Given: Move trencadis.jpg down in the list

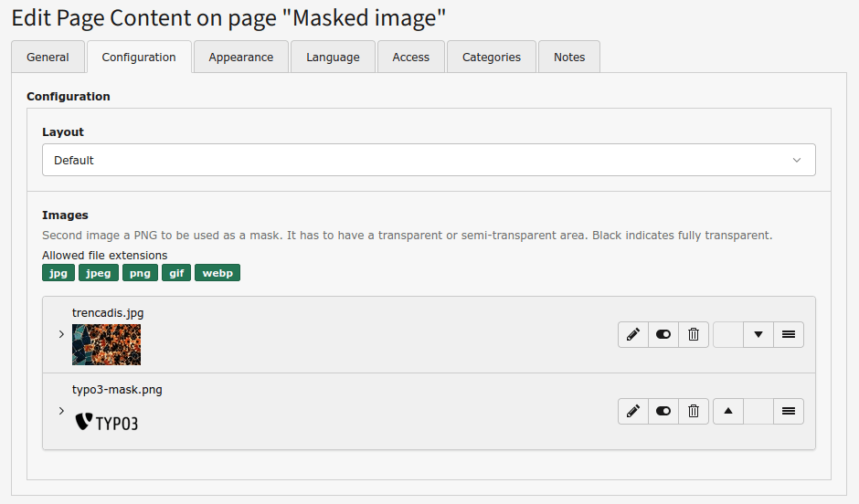Looking at the screenshot, I should [758, 335].
